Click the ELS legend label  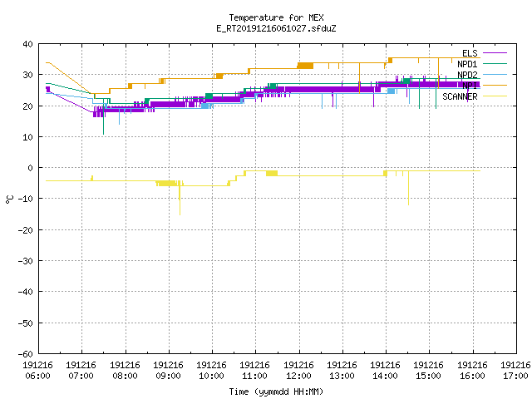(470, 53)
